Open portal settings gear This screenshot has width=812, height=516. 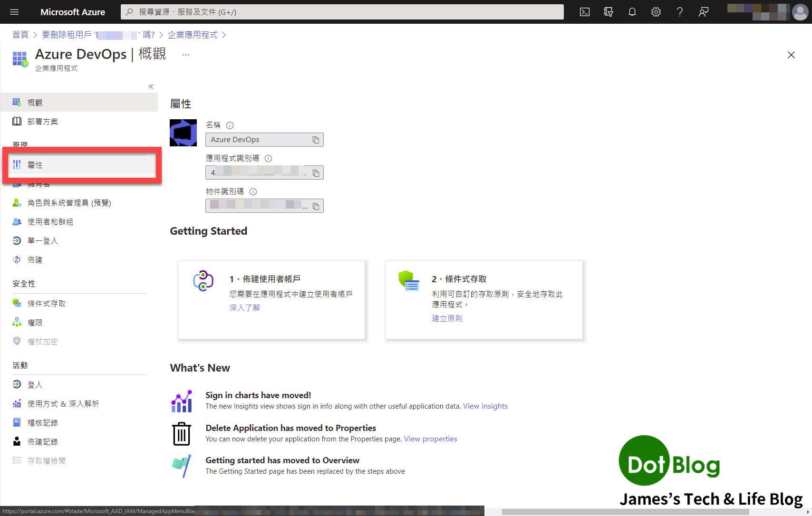656,12
